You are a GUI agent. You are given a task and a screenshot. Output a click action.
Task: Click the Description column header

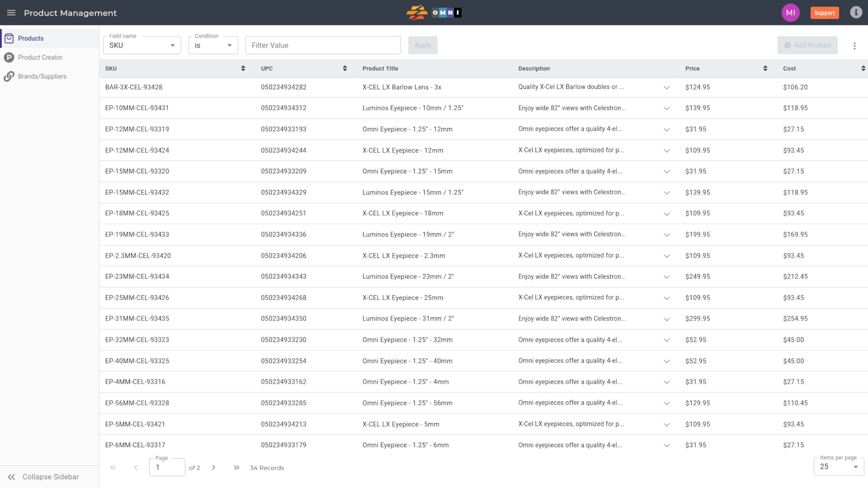click(x=534, y=68)
